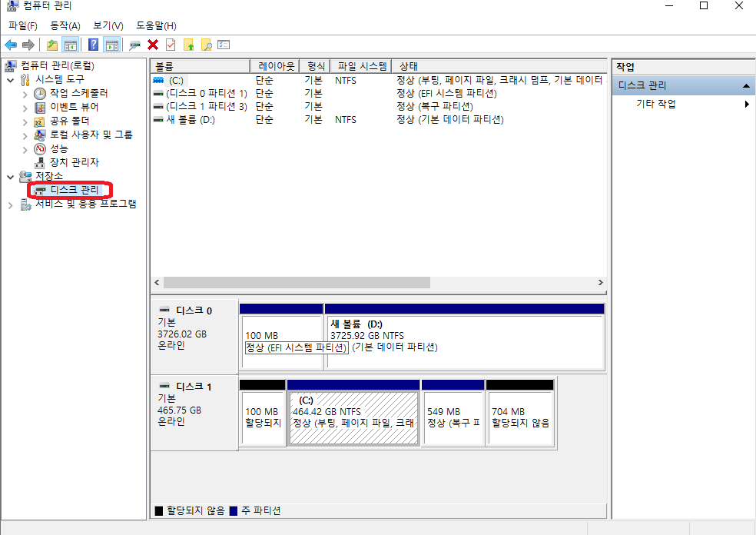Collapse the 저장소 tree node
This screenshot has height=535, width=756.
pos(11,177)
